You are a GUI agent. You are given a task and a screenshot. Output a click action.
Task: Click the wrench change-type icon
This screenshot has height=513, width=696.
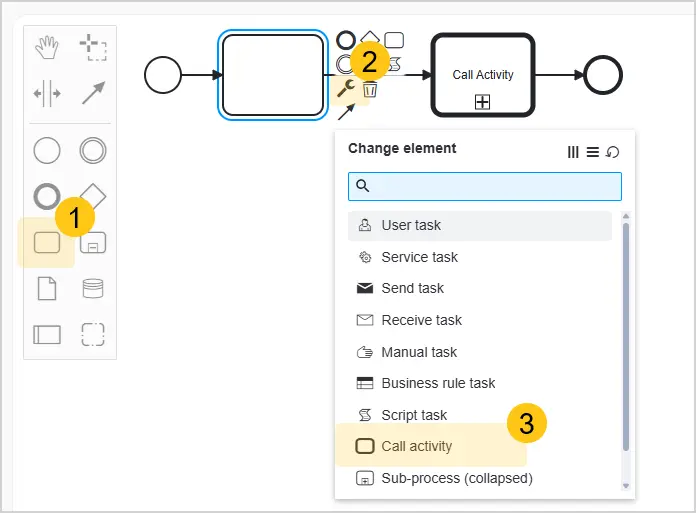(346, 89)
